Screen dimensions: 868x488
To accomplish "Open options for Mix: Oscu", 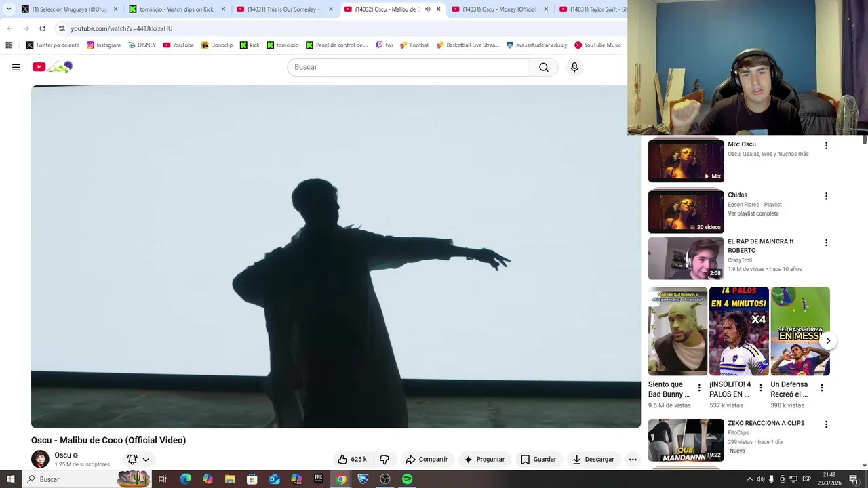I will 826,146.
